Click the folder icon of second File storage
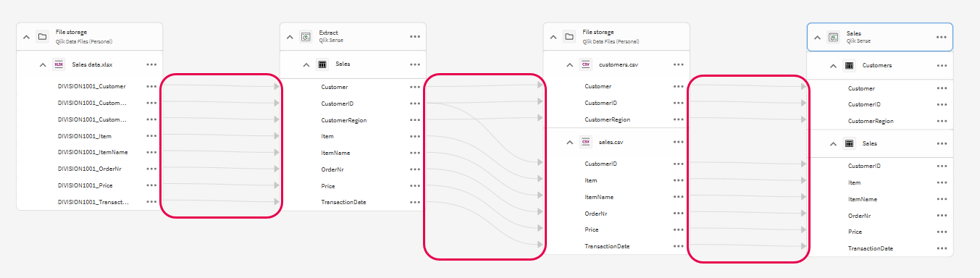980x278 pixels. pyautogui.click(x=569, y=36)
